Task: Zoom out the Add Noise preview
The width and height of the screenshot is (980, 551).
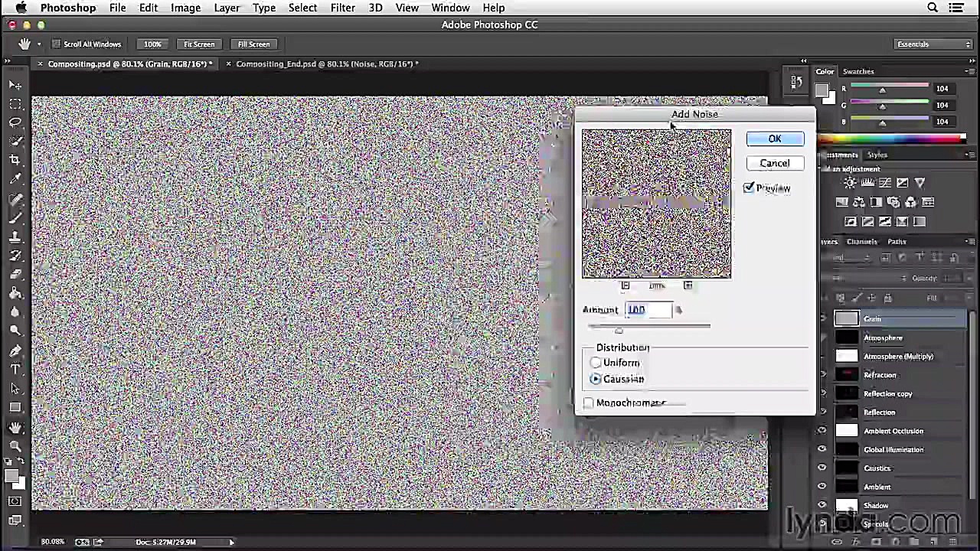Action: (x=626, y=285)
